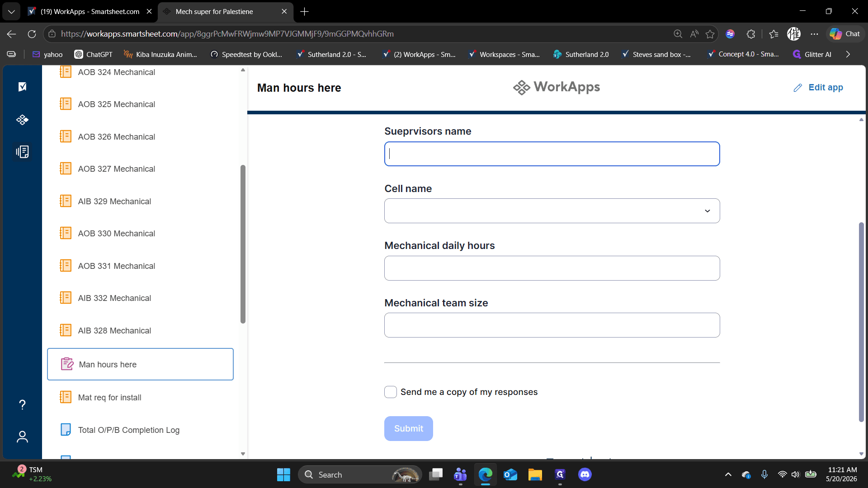Select the Mech super for Palestiene tab
This screenshot has height=488, width=868.
click(214, 12)
